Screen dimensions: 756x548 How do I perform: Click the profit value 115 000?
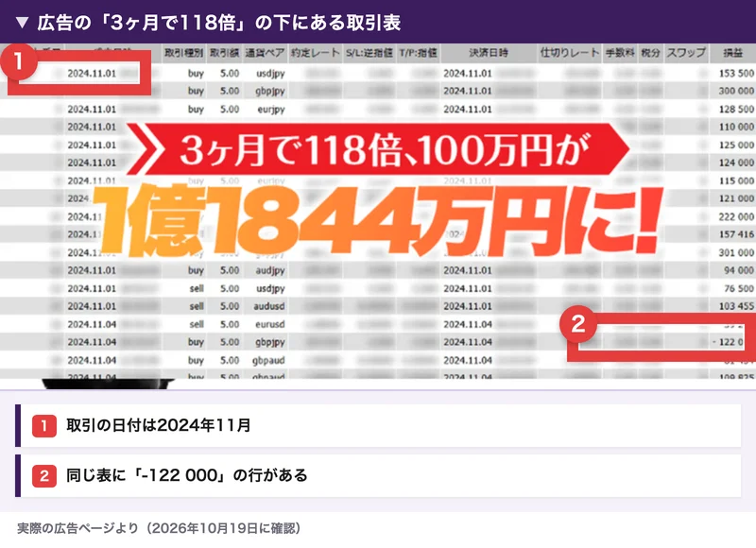tap(736, 180)
